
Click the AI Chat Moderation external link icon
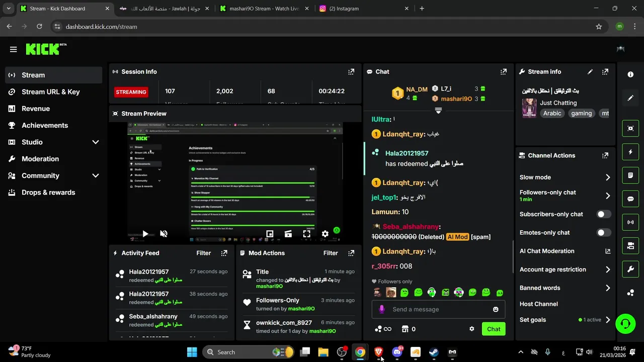pos(608,251)
